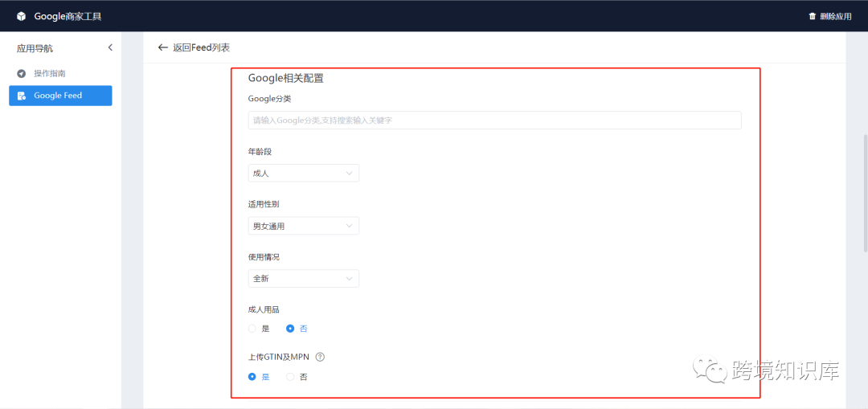This screenshot has width=868, height=409.
Task: Click the Google分类 field label
Action: 269,99
